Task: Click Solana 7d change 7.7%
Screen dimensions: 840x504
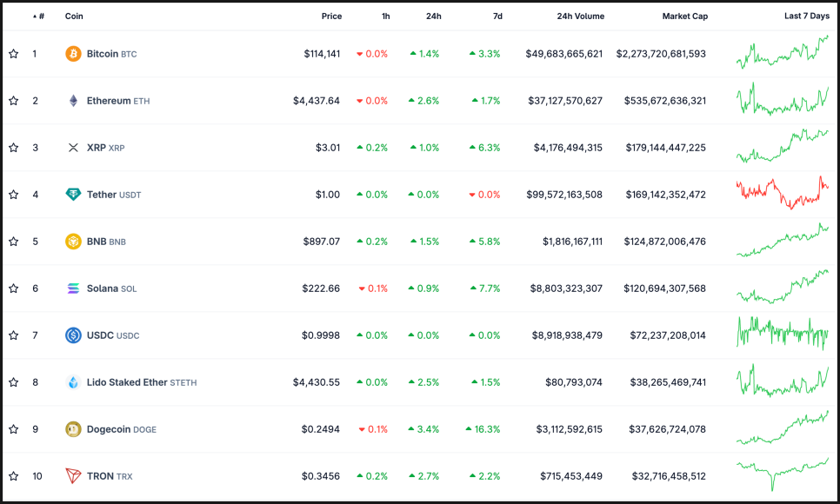Action: pos(485,288)
